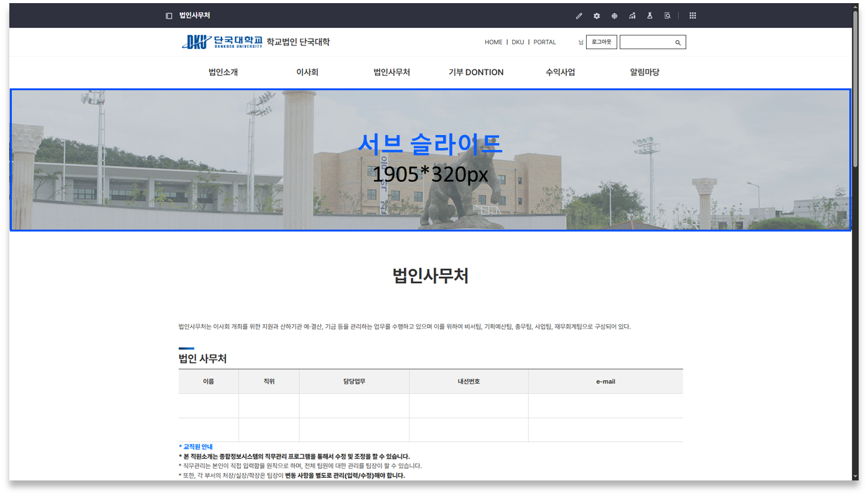Follow the HOME link in header
This screenshot has height=496, width=868.
(x=493, y=42)
